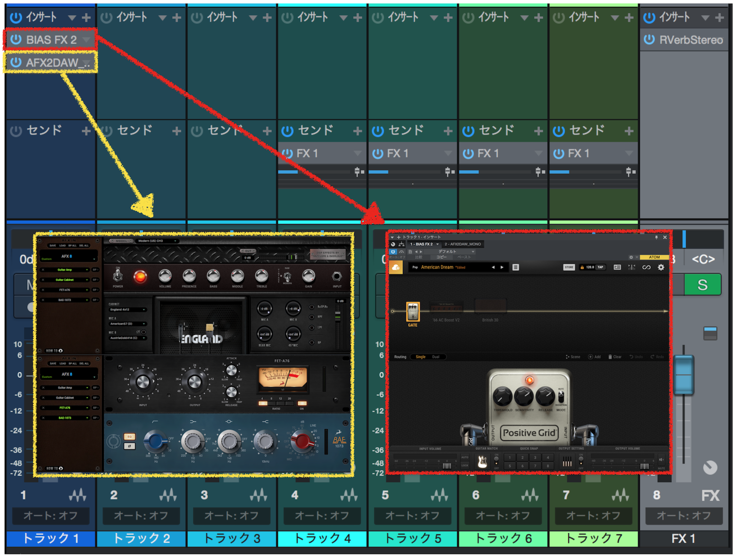
Task: Go to next BIAS FX preset arrow
Action: pos(502,268)
